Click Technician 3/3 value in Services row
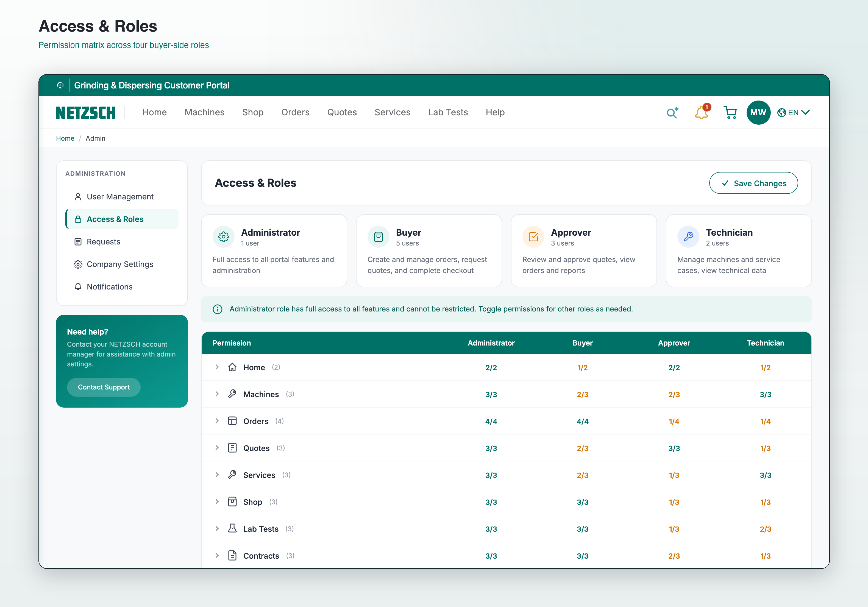Image resolution: width=868 pixels, height=607 pixels. point(765,475)
